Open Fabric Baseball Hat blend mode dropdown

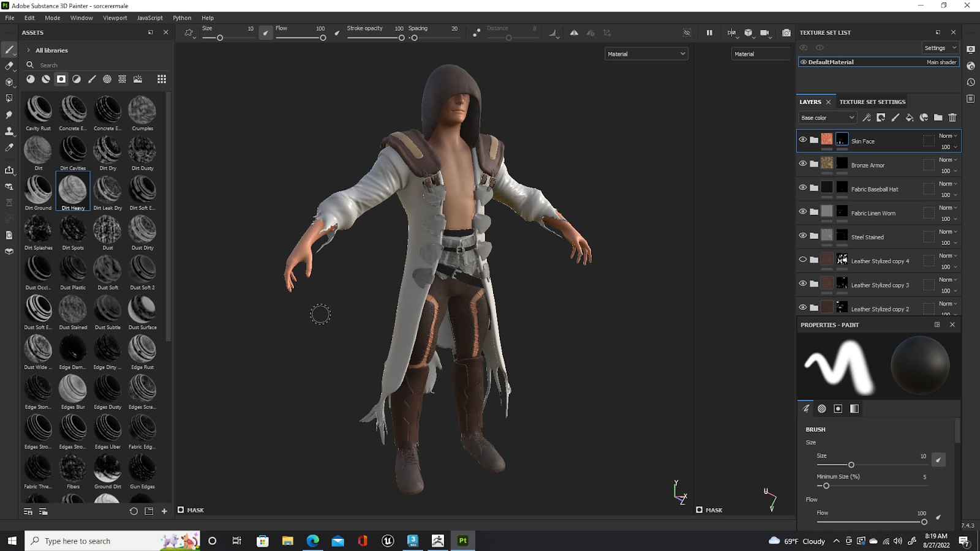[948, 184]
